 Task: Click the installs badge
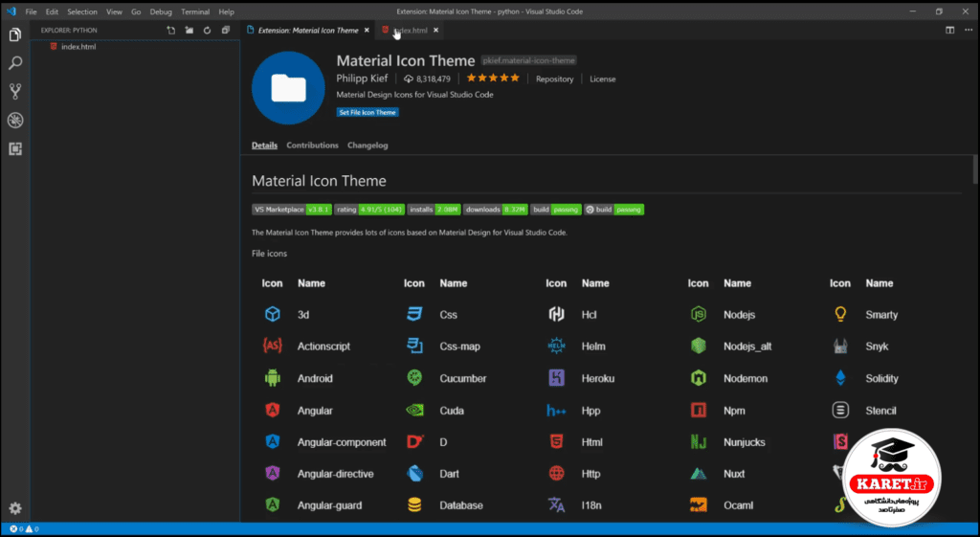click(434, 210)
